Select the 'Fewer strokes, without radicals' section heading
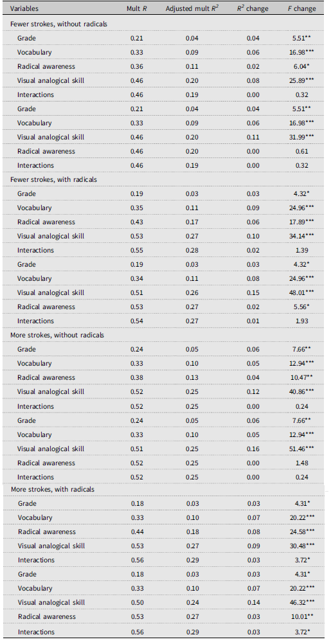Screen dimensions: 331x644 tap(58, 24)
